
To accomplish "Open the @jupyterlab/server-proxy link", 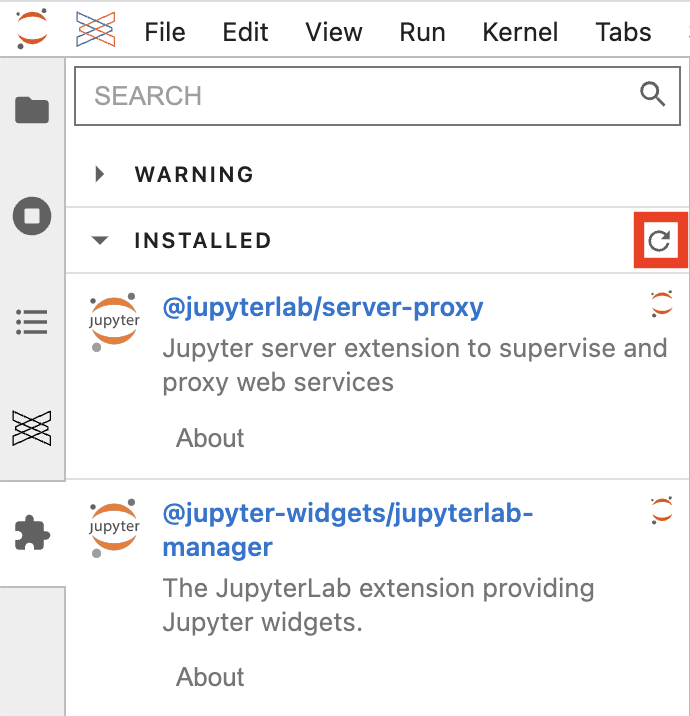I will tap(323, 307).
